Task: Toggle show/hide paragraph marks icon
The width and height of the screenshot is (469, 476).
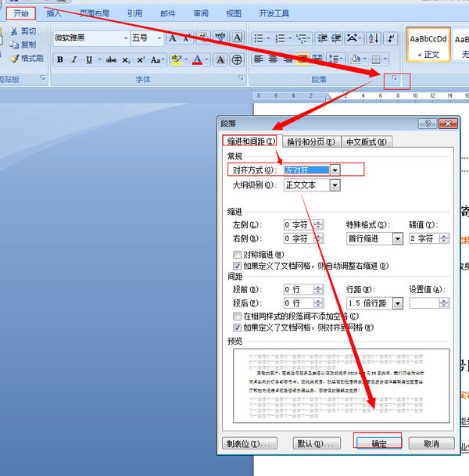Action: coord(391,38)
